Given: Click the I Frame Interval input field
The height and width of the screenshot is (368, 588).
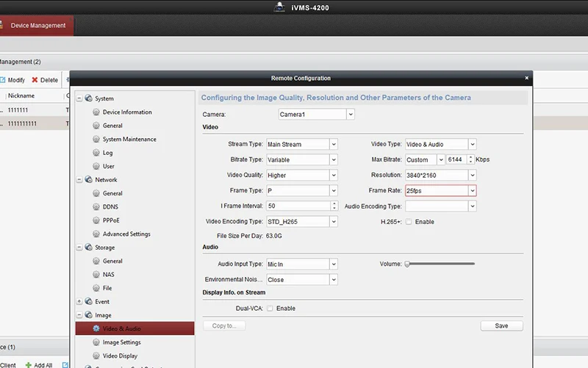Looking at the screenshot, I should click(298, 206).
